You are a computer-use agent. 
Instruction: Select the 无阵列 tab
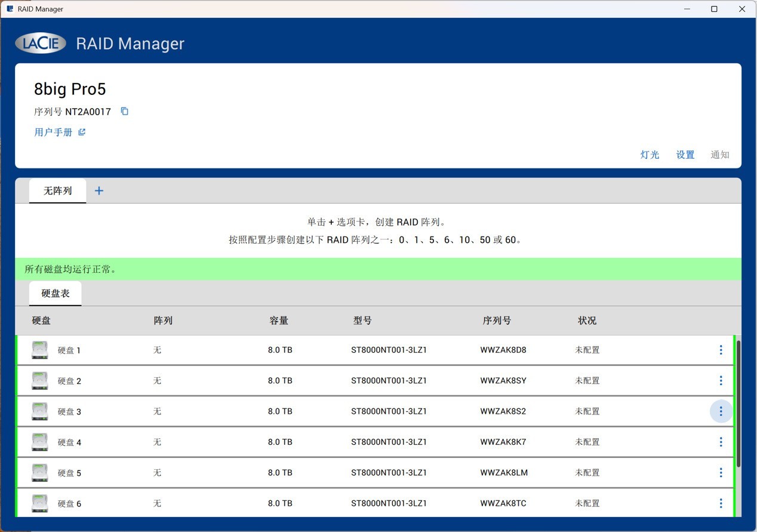coord(57,191)
